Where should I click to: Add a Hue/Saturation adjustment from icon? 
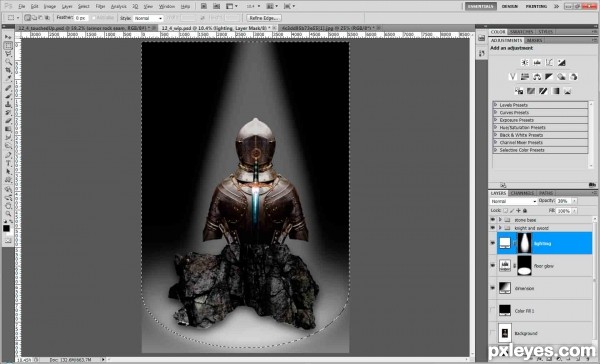coord(525,77)
